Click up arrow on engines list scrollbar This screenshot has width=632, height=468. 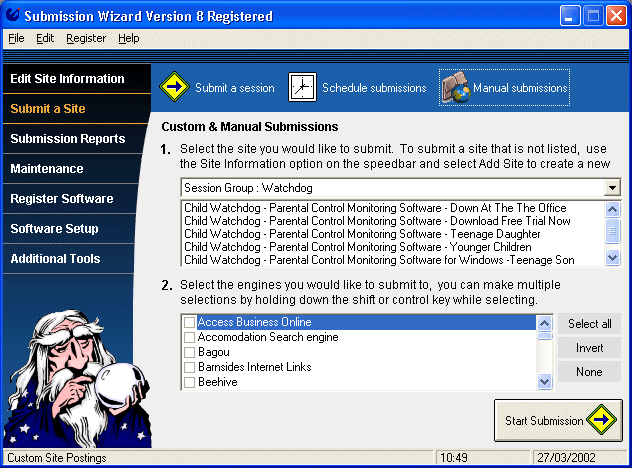click(545, 323)
